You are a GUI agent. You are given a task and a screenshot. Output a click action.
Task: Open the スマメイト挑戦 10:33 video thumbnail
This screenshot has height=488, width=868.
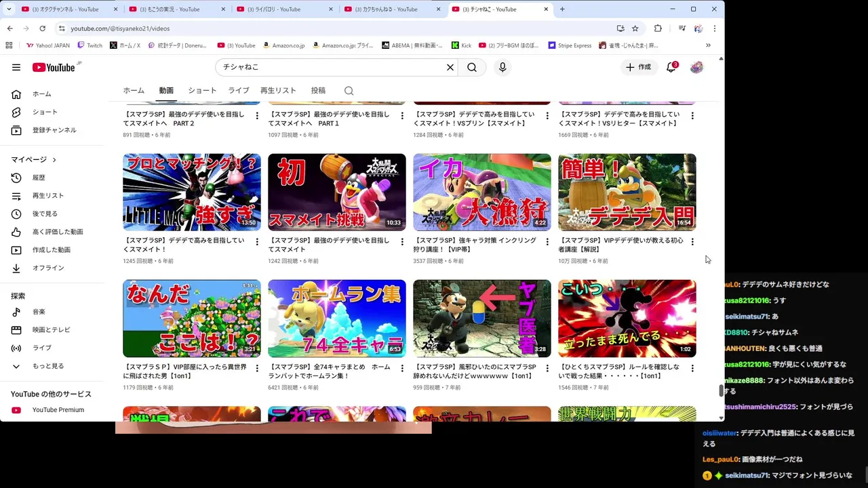coord(337,192)
